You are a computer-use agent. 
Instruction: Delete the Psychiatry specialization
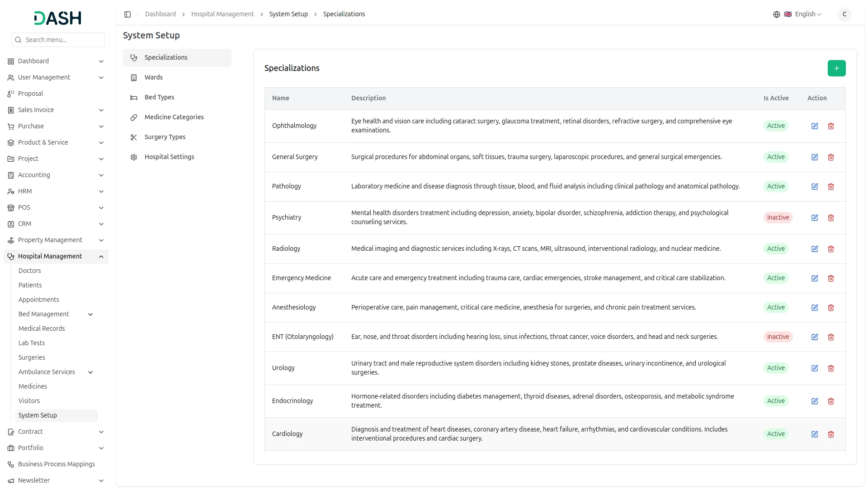831,218
